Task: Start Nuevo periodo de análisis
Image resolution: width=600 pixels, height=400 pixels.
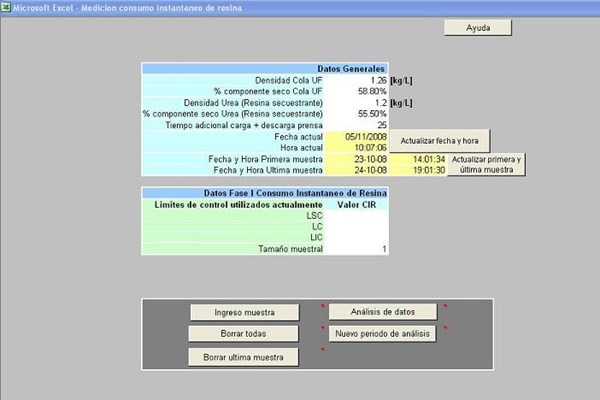Action: (x=382, y=334)
